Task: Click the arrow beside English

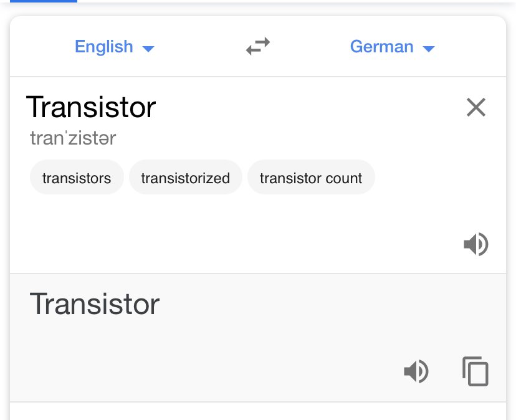Action: click(148, 49)
